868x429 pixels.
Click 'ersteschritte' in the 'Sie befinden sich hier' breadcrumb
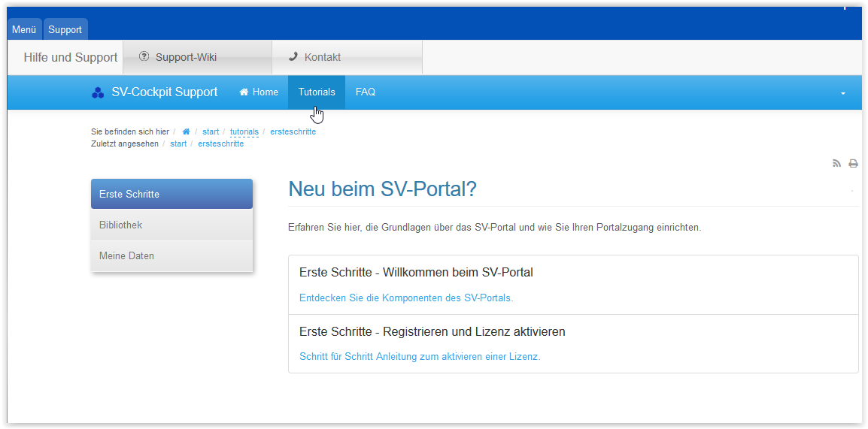coord(293,131)
